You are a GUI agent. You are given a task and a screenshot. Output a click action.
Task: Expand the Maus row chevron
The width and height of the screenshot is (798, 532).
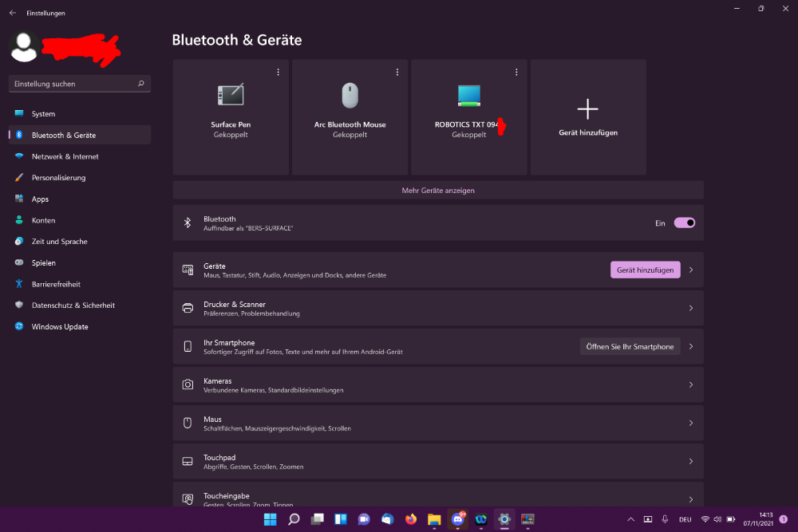point(691,424)
